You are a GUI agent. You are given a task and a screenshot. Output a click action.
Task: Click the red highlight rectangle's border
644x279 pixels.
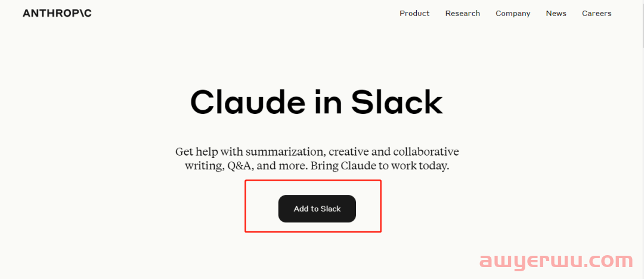point(313,180)
